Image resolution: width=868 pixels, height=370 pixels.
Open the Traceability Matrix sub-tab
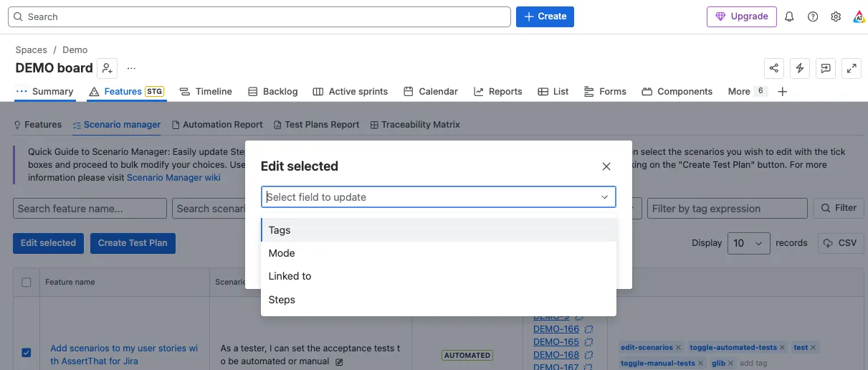[x=415, y=125]
